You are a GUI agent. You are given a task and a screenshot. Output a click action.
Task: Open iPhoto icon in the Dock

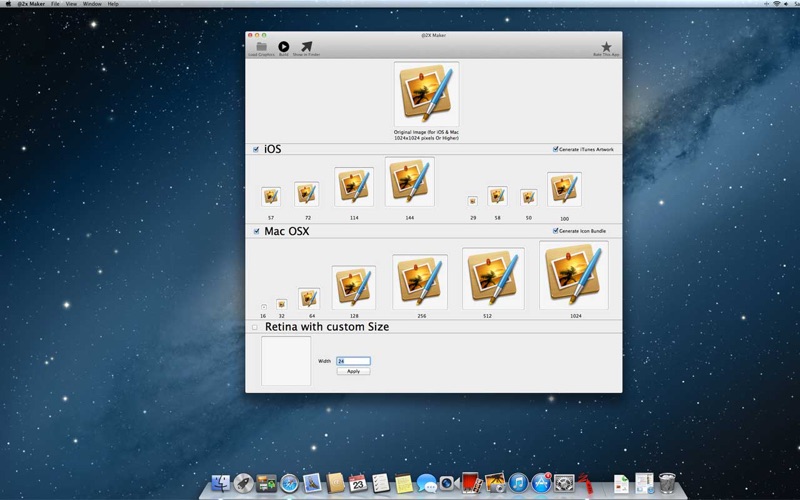point(494,483)
